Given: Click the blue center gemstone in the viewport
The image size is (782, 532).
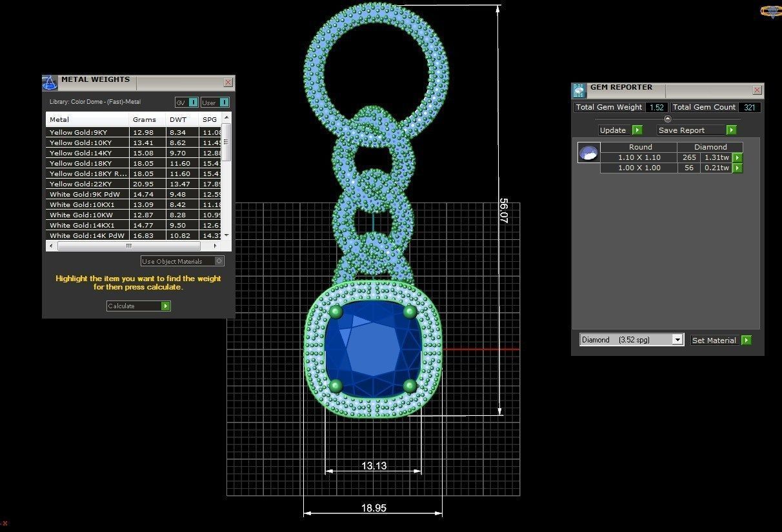Looking at the screenshot, I should point(373,349).
